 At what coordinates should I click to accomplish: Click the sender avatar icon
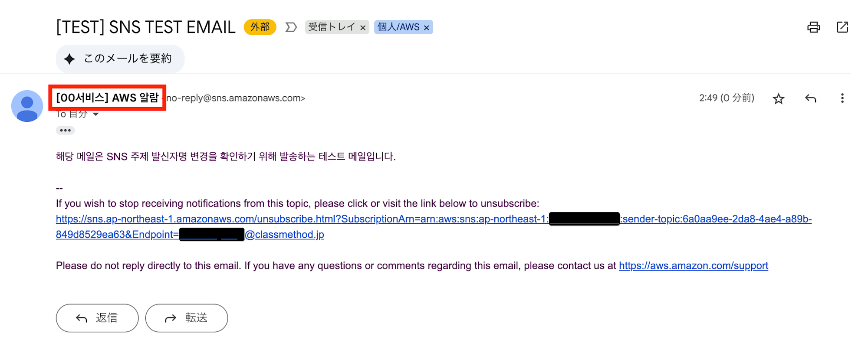(27, 106)
